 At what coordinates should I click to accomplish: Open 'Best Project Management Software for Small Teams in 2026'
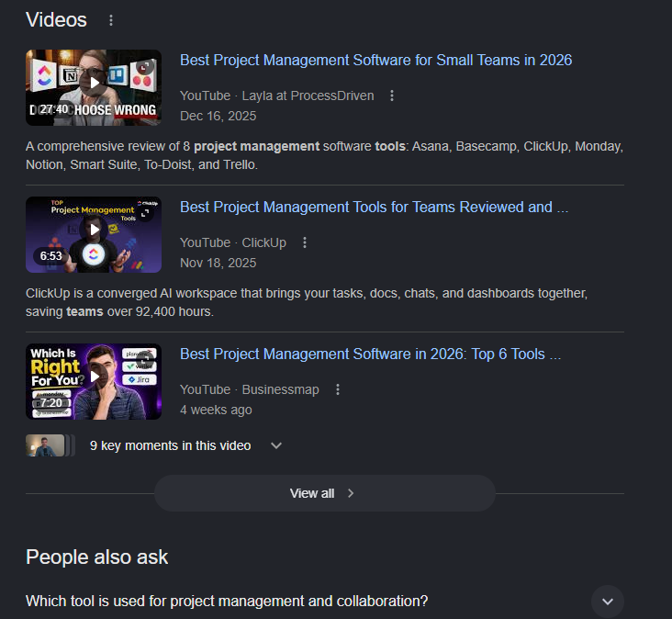pos(375,60)
